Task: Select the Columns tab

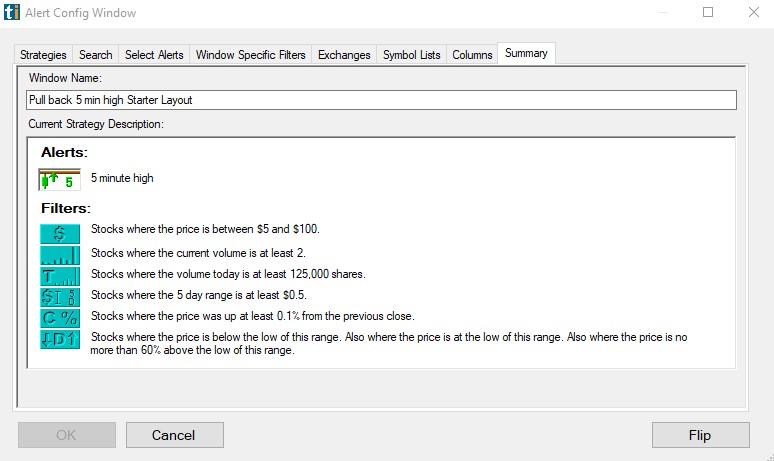Action: point(472,55)
